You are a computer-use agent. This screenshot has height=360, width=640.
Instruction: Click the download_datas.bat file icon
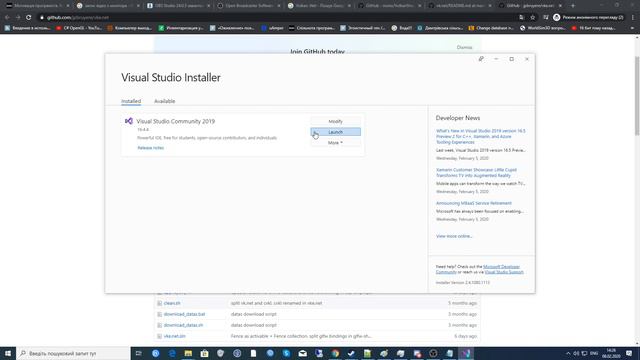point(159,314)
